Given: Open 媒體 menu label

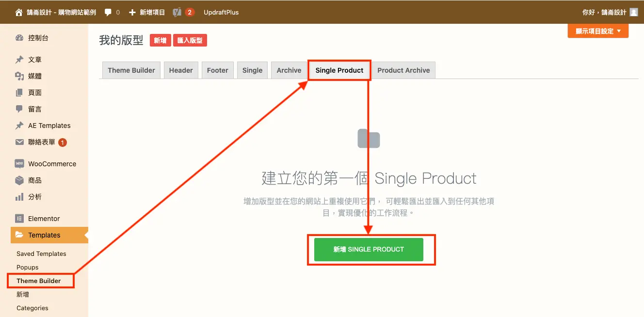Looking at the screenshot, I should point(35,76).
